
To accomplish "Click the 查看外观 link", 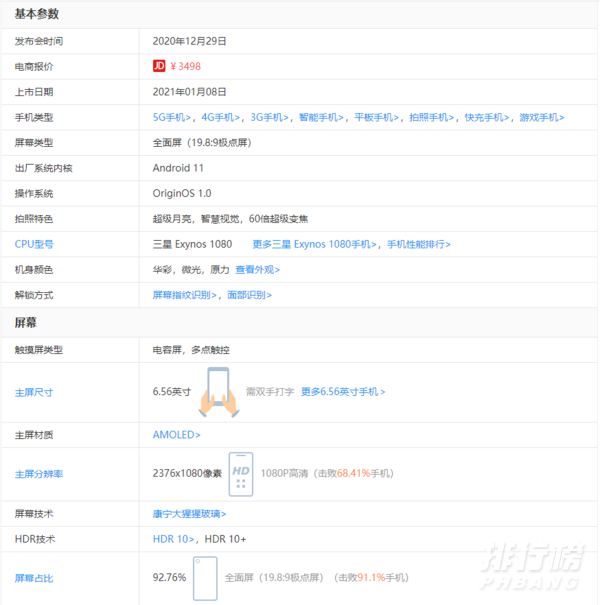I will [258, 270].
